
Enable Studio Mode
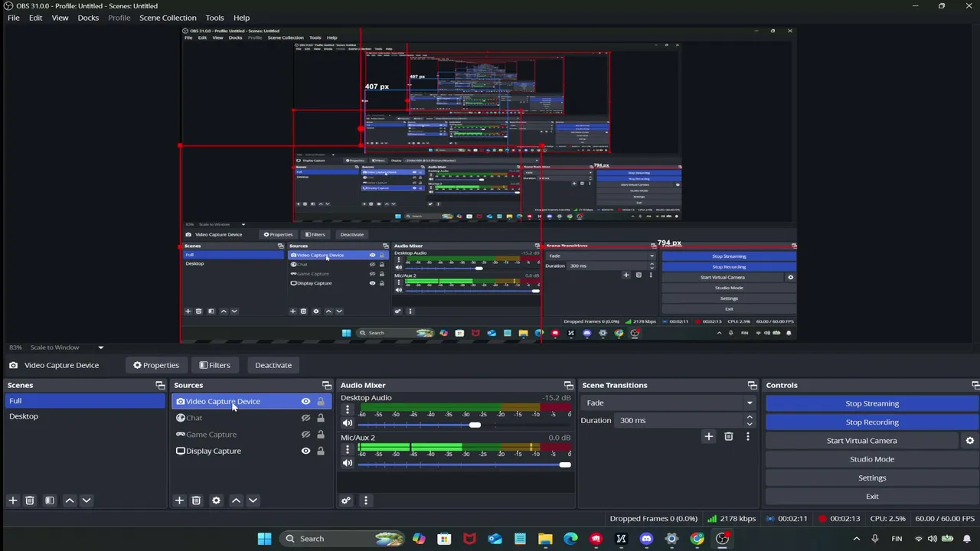tap(872, 459)
